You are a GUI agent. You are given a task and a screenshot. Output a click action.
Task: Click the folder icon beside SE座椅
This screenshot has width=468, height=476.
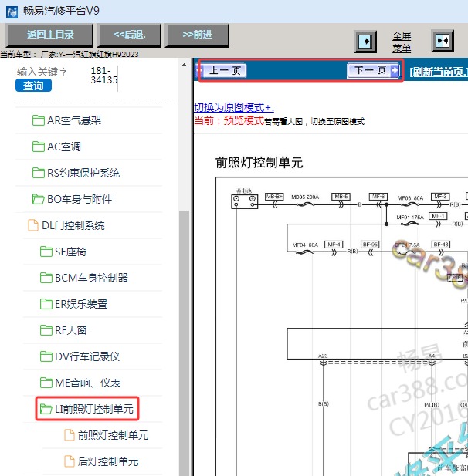pos(46,252)
